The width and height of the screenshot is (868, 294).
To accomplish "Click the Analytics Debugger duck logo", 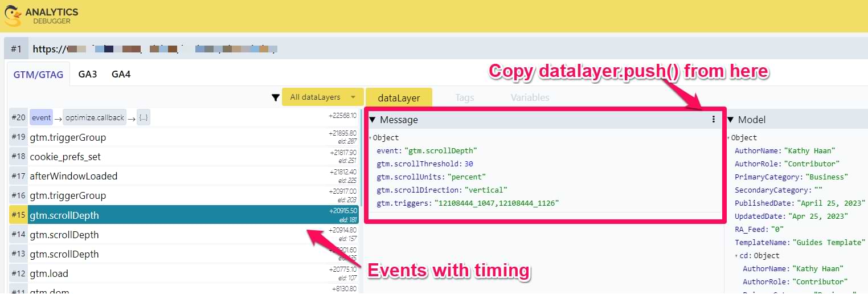I will [x=13, y=16].
